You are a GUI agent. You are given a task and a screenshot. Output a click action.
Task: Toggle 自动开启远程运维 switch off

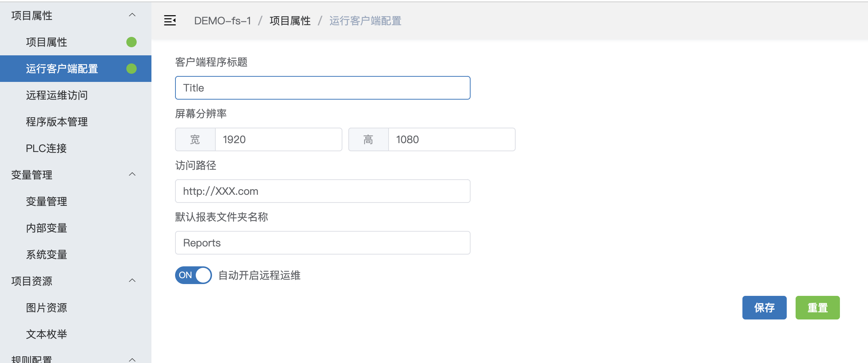point(193,275)
